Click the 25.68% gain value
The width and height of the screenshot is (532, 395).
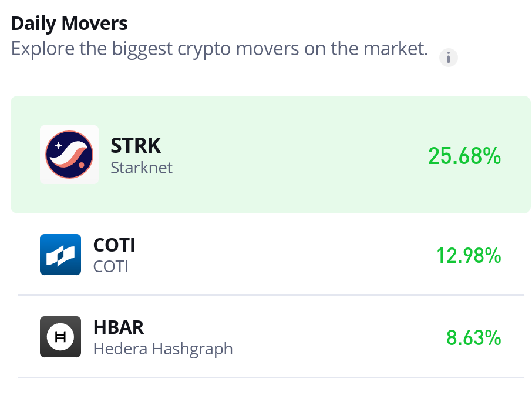[464, 156]
